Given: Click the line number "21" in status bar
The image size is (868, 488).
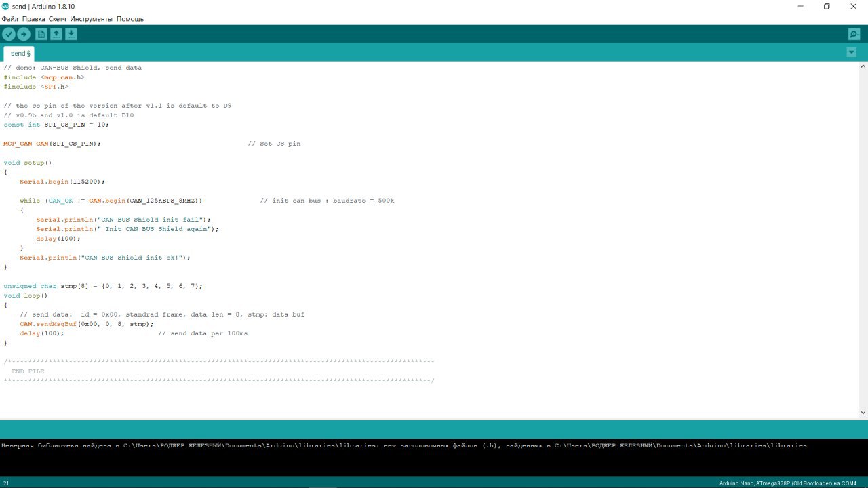Looking at the screenshot, I should [6, 483].
